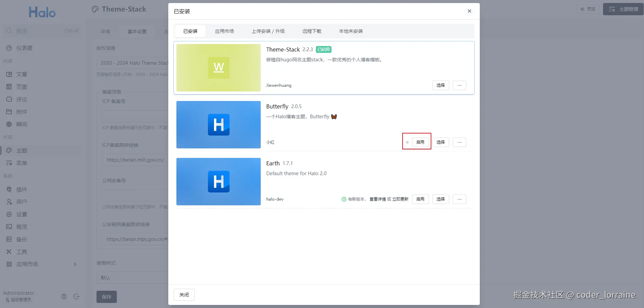644x308 pixels.
Task: Click the 保存 save button
Action: pos(107,297)
